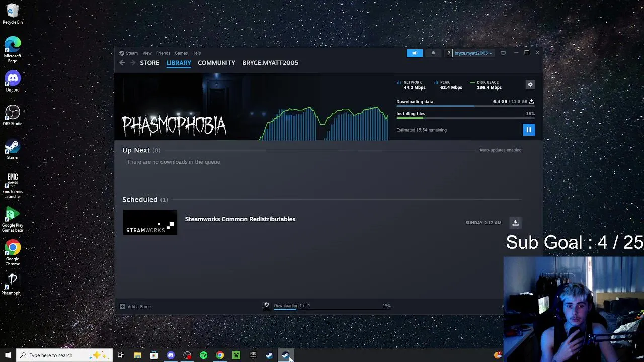Click the Auto-updates enabled link
This screenshot has width=644, height=362.
click(x=500, y=150)
